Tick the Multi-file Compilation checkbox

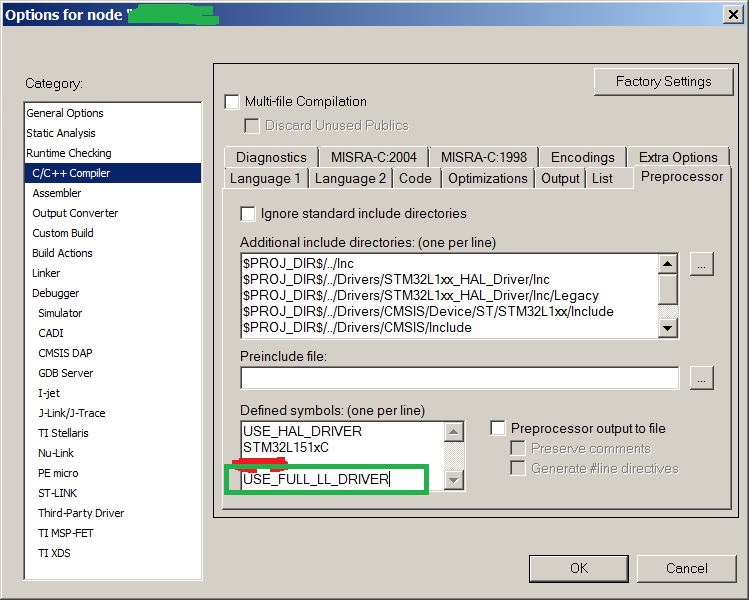point(232,102)
